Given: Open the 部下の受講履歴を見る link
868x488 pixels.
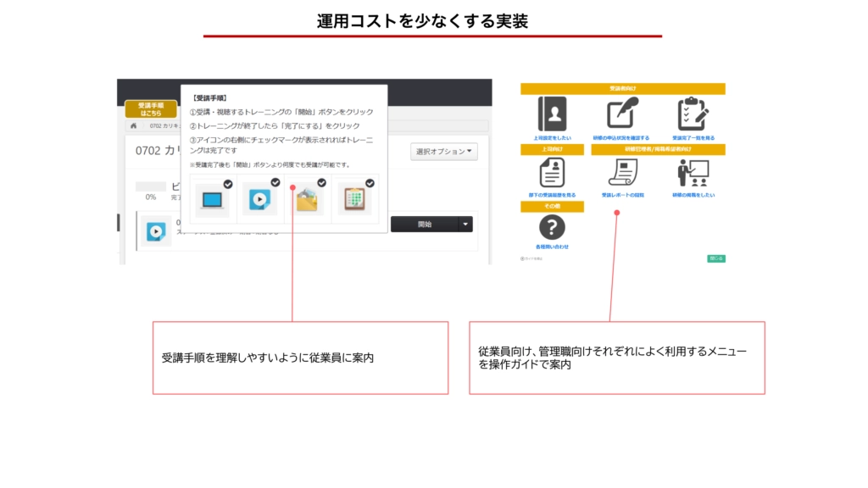Looking at the screenshot, I should tap(552, 196).
